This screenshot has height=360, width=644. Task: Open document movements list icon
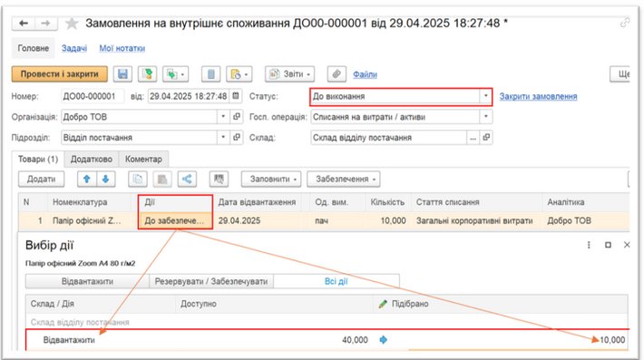(x=210, y=74)
